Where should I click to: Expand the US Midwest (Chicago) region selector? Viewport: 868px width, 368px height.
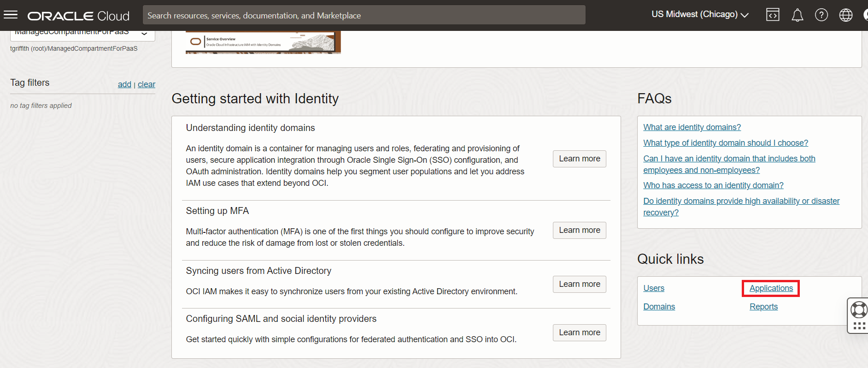click(699, 15)
